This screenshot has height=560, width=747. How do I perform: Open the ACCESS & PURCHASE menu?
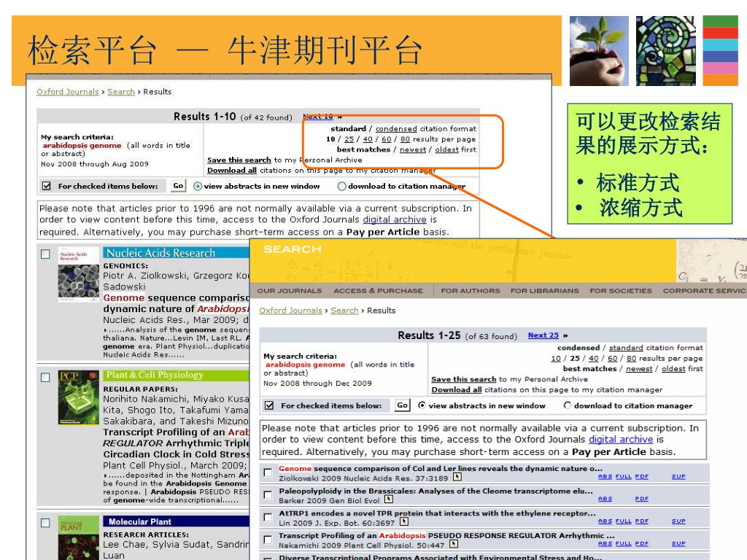click(x=379, y=290)
